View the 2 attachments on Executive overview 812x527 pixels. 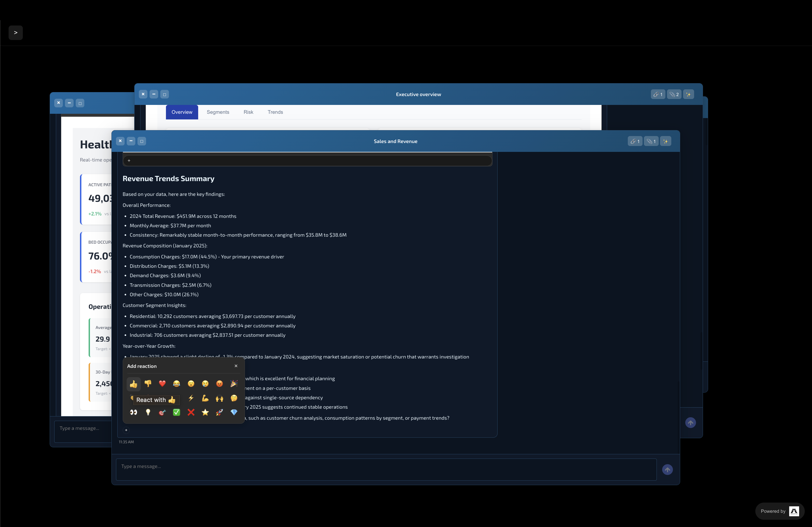pyautogui.click(x=674, y=94)
